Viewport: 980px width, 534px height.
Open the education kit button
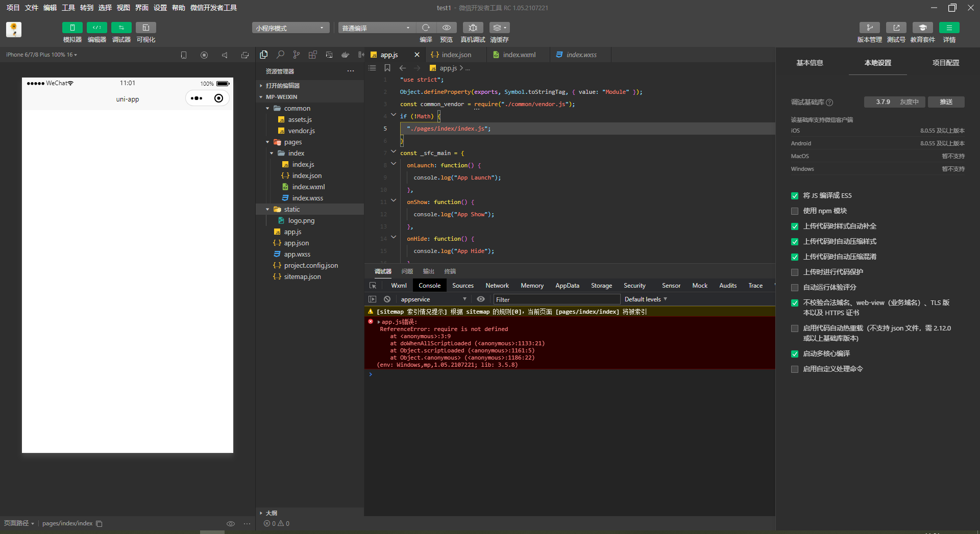pos(922,28)
